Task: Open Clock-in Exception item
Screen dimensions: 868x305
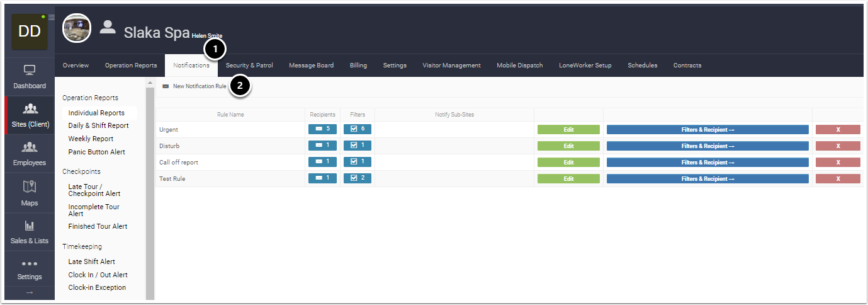Action: 97,287
